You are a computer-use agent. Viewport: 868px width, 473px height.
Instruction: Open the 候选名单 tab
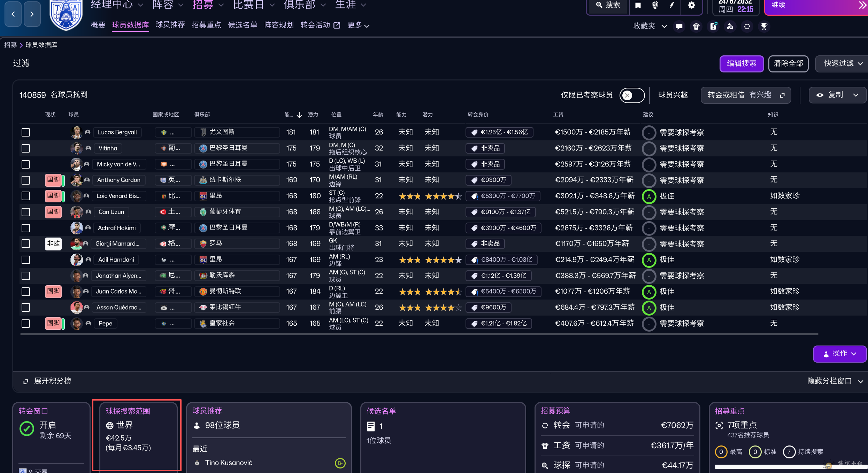click(243, 25)
